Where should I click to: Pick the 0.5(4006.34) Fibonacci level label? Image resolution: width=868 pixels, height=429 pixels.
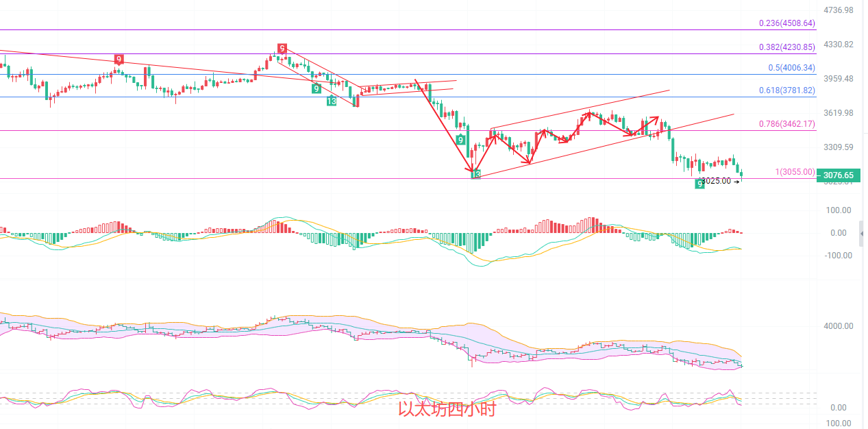[x=791, y=68]
